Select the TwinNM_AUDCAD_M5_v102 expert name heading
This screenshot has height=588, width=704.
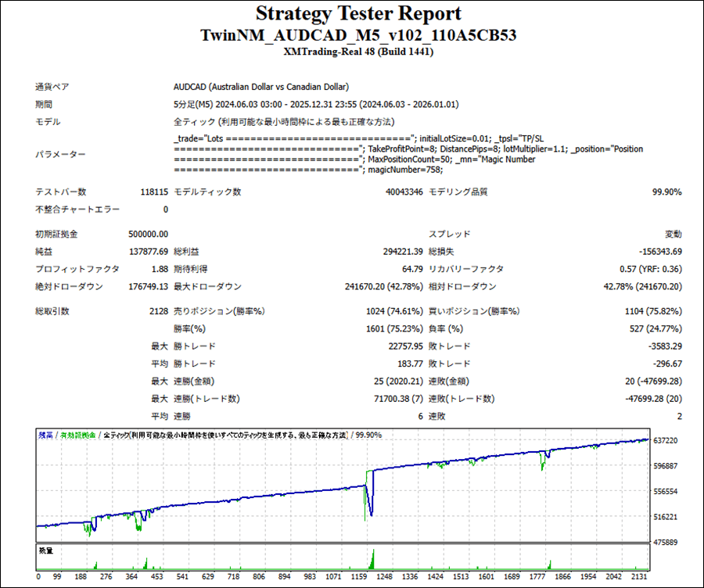pos(358,35)
